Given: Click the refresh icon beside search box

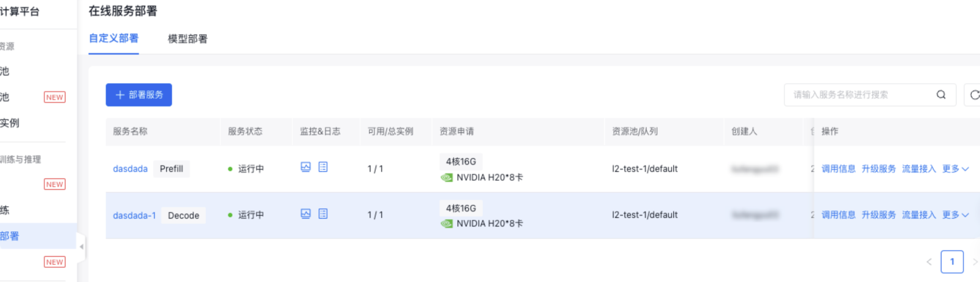Looking at the screenshot, I should coord(974,95).
